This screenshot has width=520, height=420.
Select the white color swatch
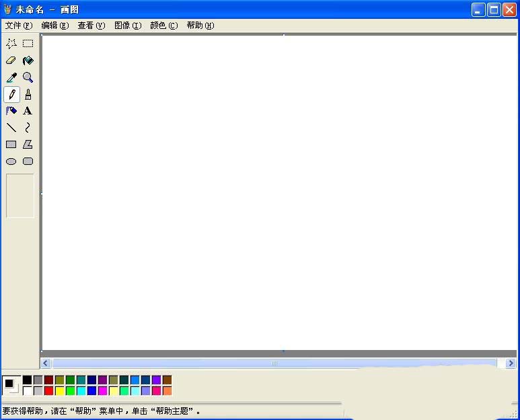click(27, 391)
